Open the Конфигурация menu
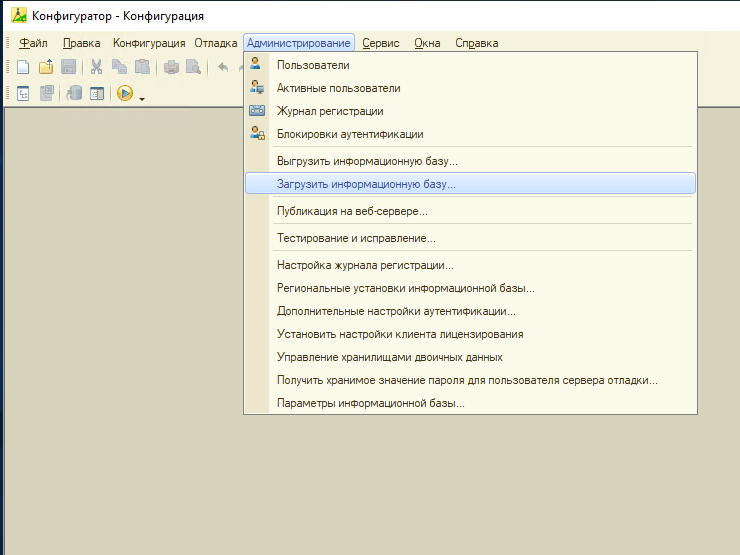The height and width of the screenshot is (555, 740). click(149, 43)
